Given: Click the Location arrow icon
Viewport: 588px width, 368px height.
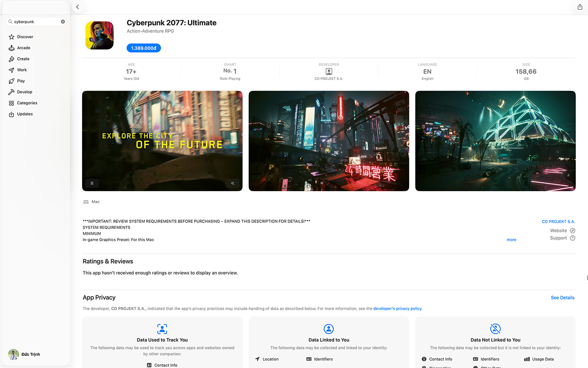Looking at the screenshot, I should pos(257,359).
